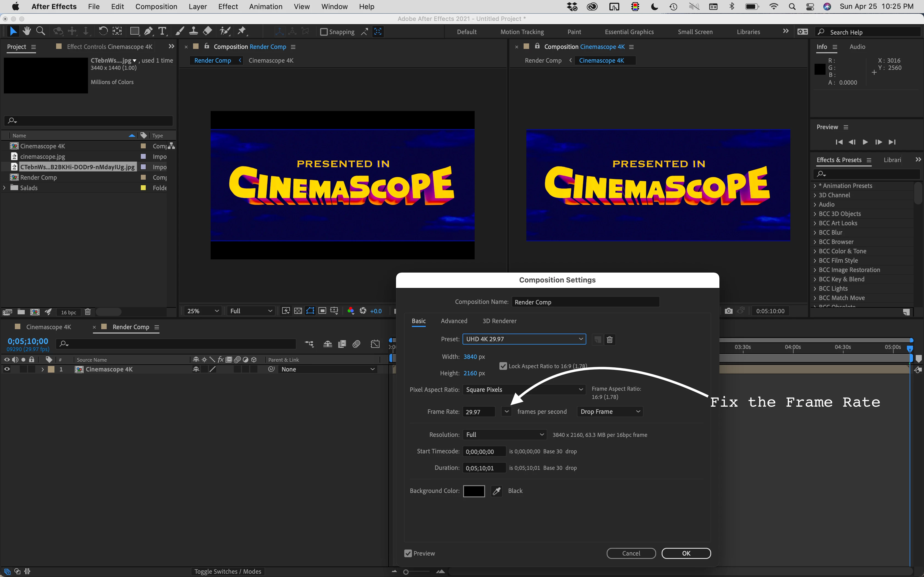
Task: Delete the preset with the trash icon
Action: [610, 339]
